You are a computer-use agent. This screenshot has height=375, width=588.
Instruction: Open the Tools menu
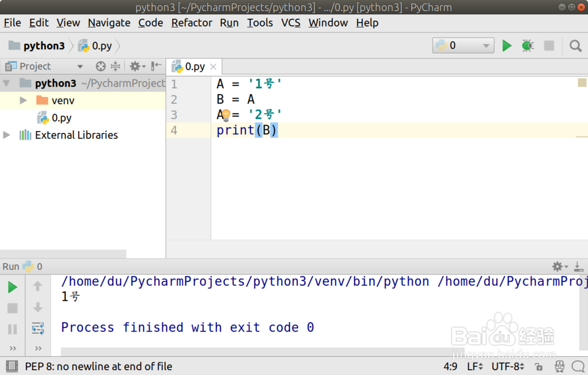pyautogui.click(x=260, y=23)
